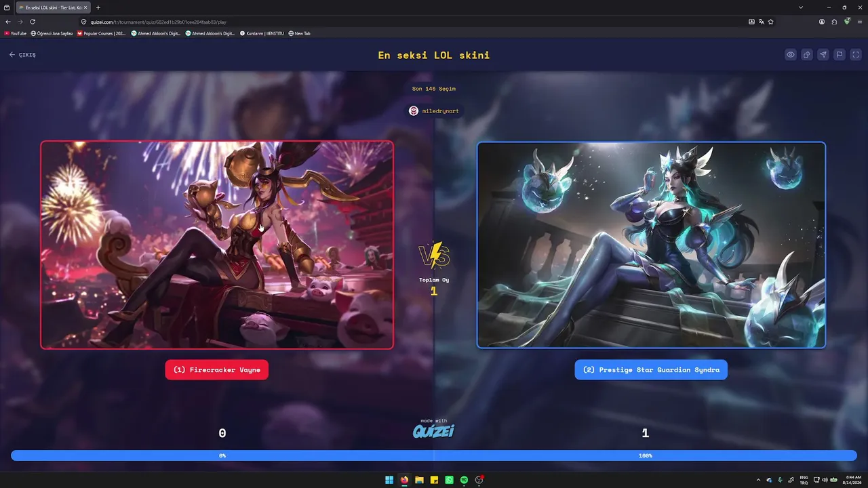Click the Son 145 Seçim label
This screenshot has height=488, width=868.
point(434,89)
